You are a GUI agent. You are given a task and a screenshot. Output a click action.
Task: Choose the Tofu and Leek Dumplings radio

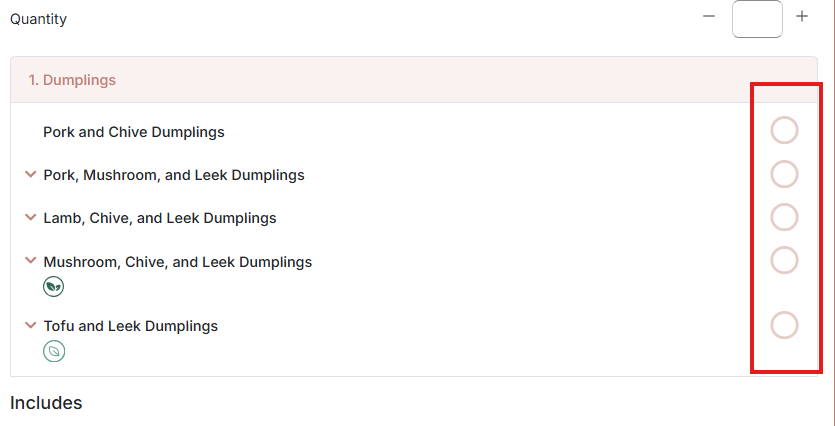[x=784, y=325]
